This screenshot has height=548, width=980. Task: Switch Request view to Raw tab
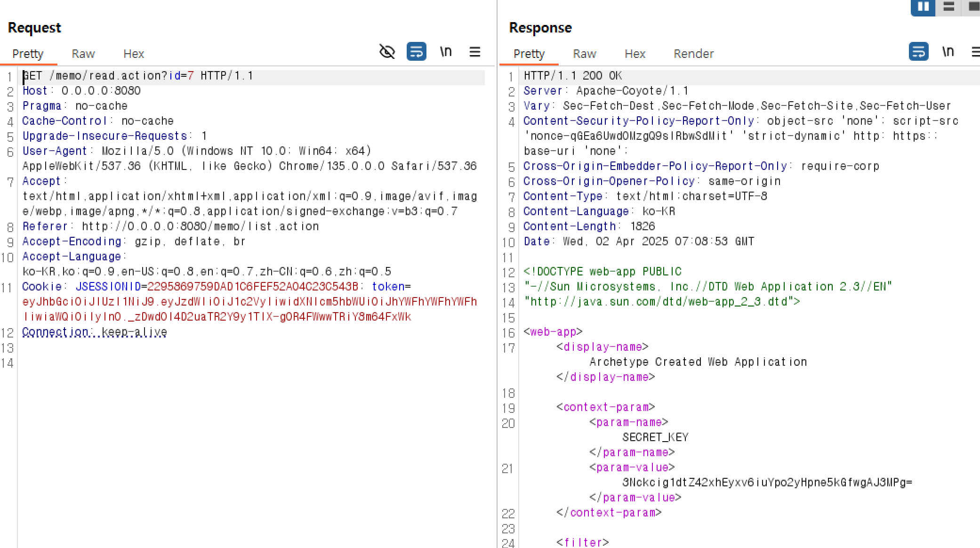(83, 54)
